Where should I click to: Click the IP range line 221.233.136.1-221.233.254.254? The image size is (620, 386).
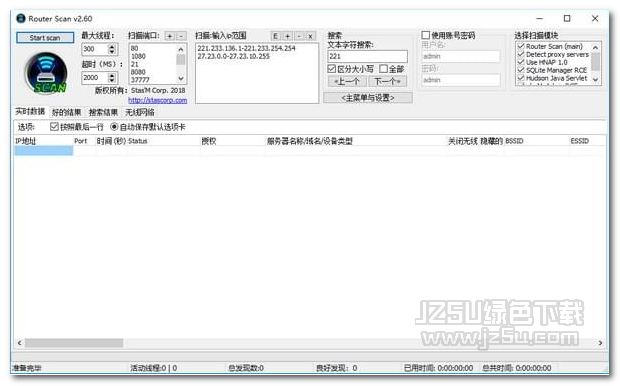(x=246, y=48)
